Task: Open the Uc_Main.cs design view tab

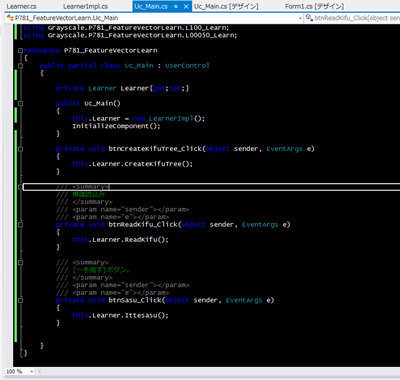Action: [x=226, y=7]
